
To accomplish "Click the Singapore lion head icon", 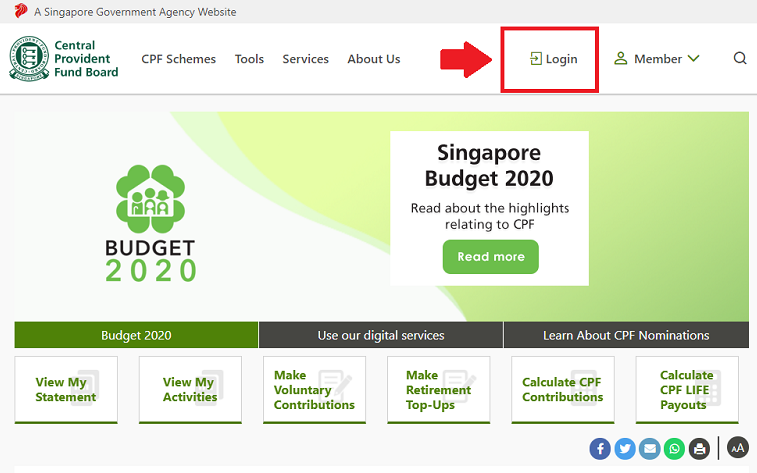I will pyautogui.click(x=21, y=11).
